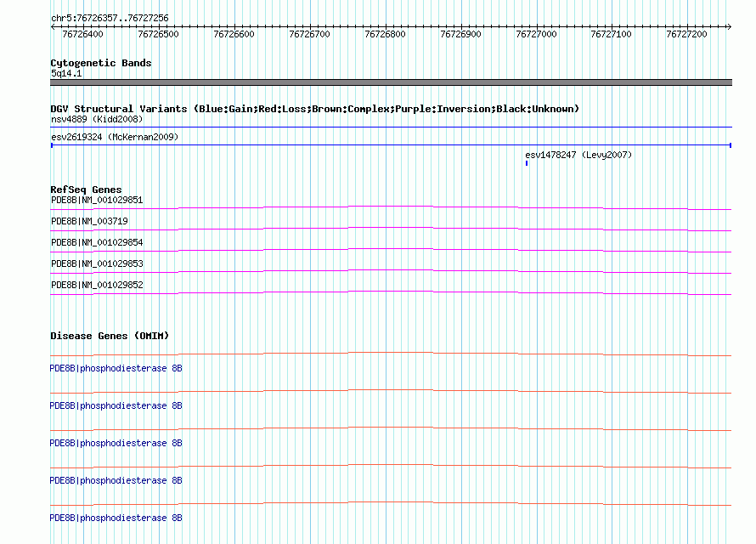Click ruler position 76727200

point(686,34)
